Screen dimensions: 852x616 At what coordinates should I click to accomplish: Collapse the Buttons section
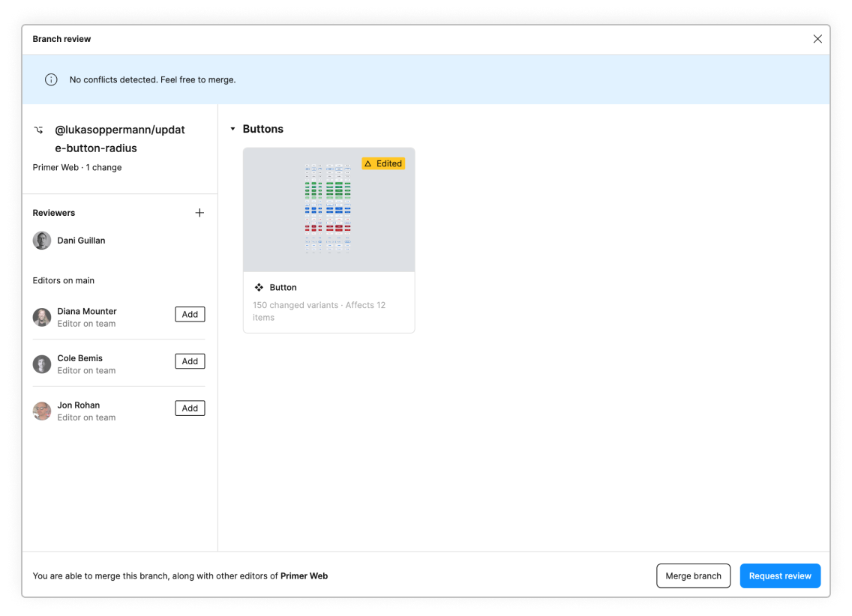tap(232, 128)
